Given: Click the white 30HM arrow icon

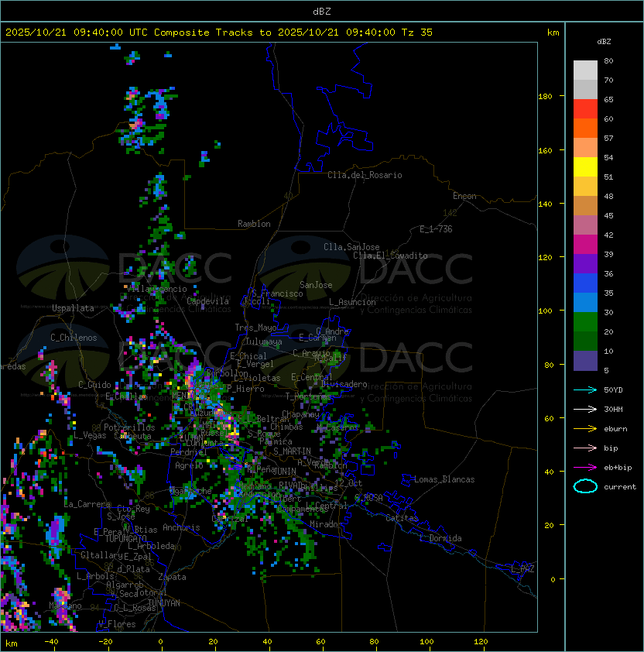Looking at the screenshot, I should (585, 410).
